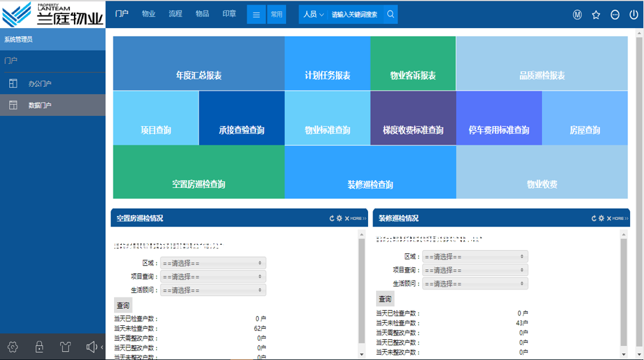Open 办公门户 in the sidebar

[x=53, y=83]
